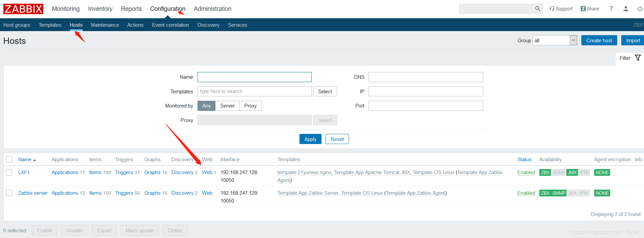The height and width of the screenshot is (238, 644).
Task: Focus the DNS filter field
Action: (x=425, y=77)
